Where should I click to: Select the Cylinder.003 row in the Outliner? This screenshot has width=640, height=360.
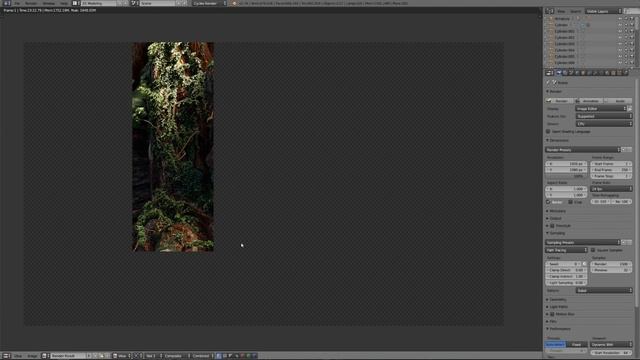[565, 44]
